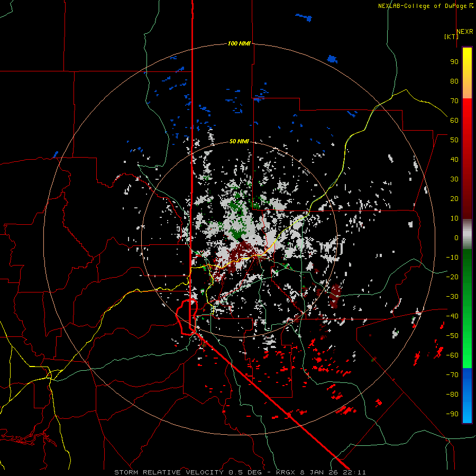Viewport: 476px width, 476px height.
Task: Select the positive 50 value on the velocity scale
Action: (x=454, y=140)
